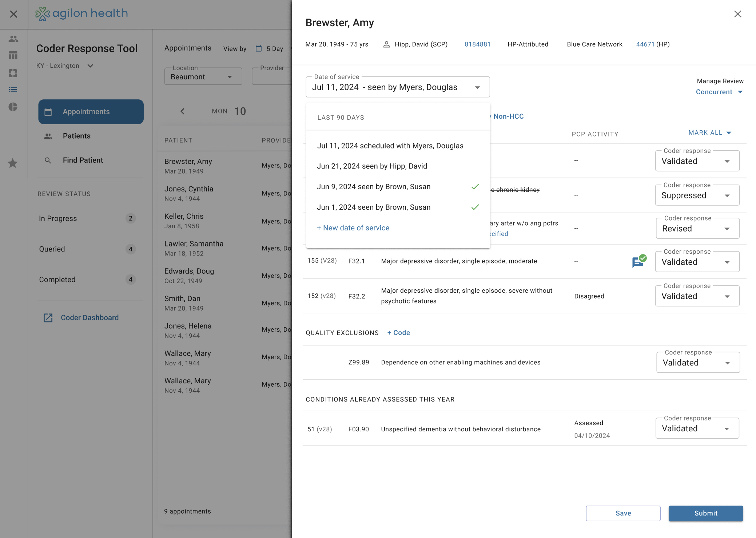Image resolution: width=756 pixels, height=538 pixels.
Task: Click the agilon health logo
Action: [81, 13]
